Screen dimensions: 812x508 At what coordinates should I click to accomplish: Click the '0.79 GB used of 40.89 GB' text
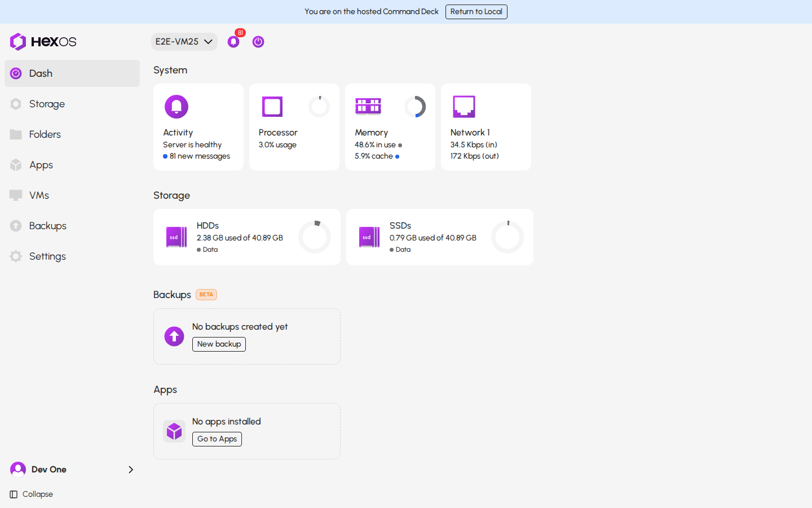(433, 238)
